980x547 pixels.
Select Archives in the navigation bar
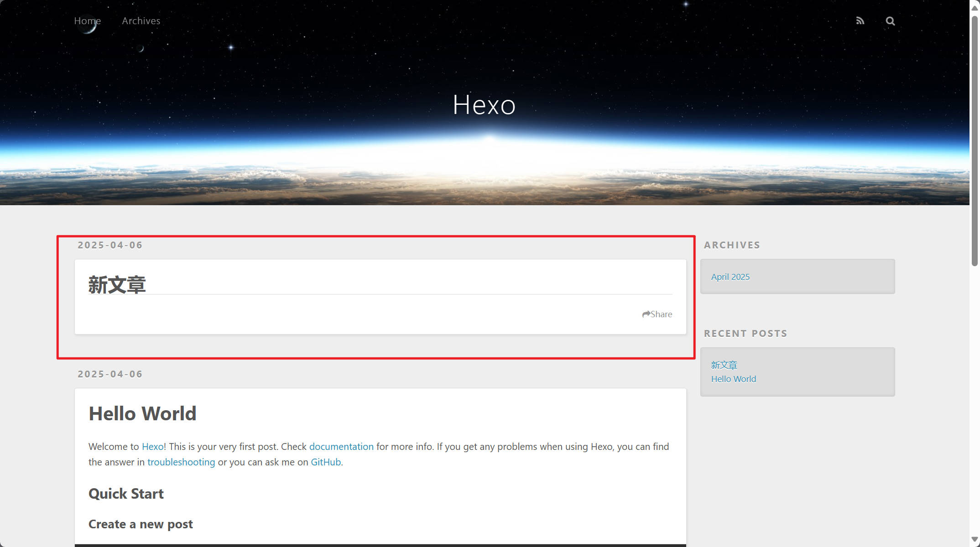pos(141,21)
